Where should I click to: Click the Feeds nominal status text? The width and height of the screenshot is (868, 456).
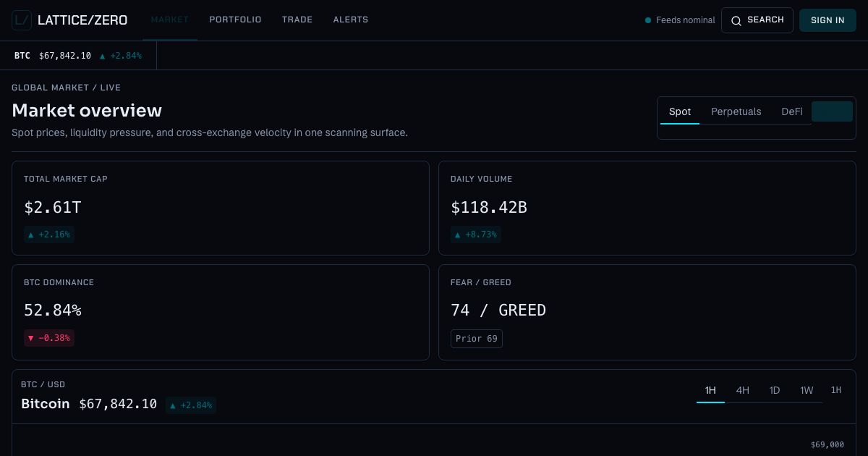[686, 20]
